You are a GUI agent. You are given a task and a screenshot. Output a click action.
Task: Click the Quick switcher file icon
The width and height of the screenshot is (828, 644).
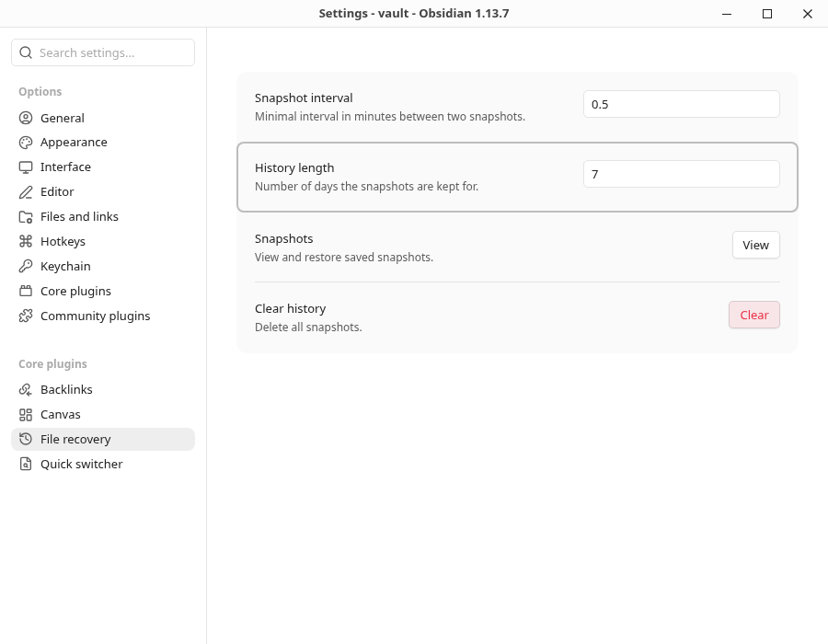(x=26, y=464)
